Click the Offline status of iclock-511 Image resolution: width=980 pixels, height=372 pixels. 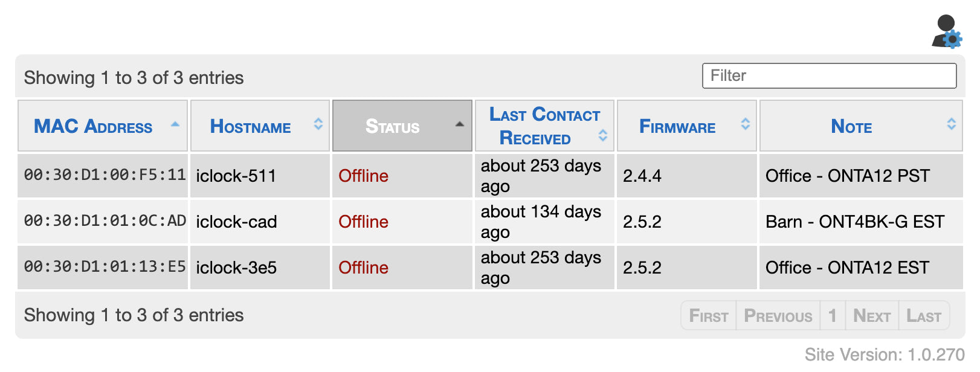363,176
